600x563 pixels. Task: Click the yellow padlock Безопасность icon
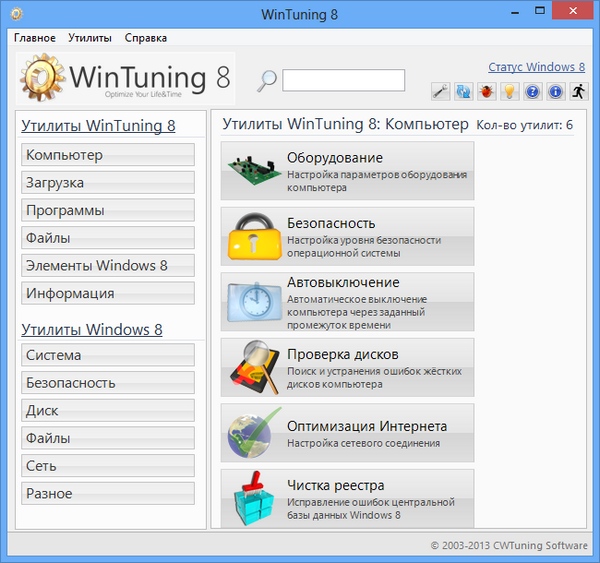[x=254, y=237]
